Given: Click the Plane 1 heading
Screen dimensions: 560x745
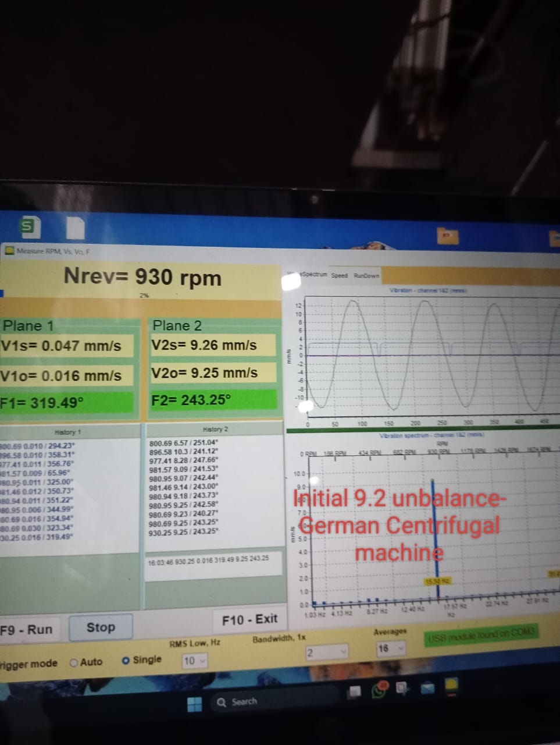Looking at the screenshot, I should (x=28, y=325).
